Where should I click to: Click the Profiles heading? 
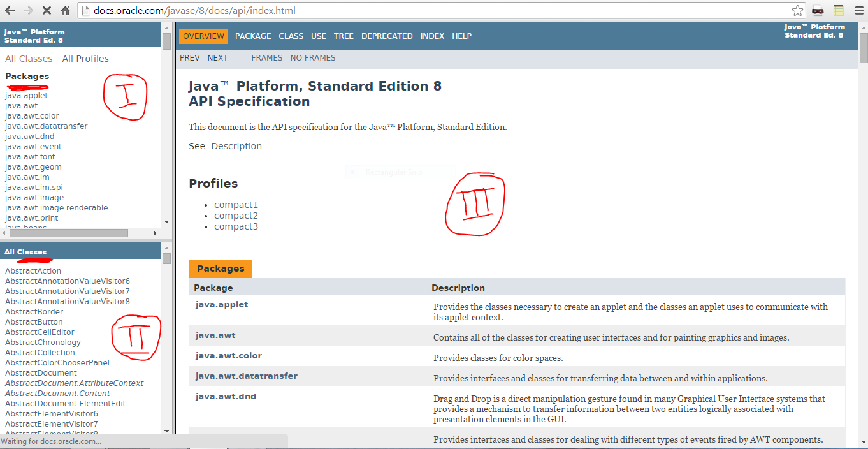tap(213, 184)
